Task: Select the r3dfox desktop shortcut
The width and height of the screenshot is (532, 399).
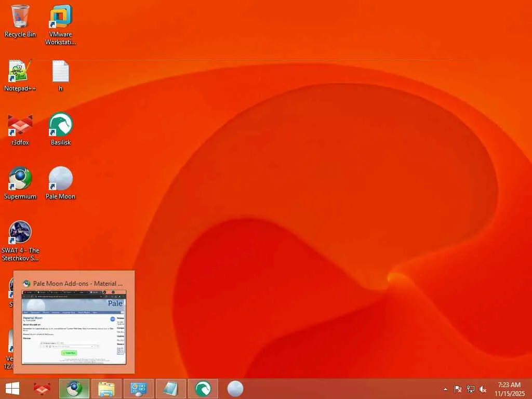Action: pyautogui.click(x=20, y=130)
